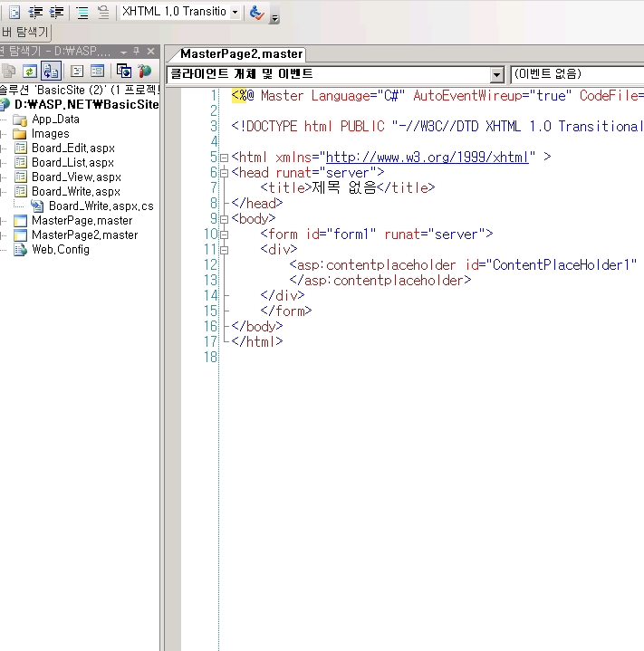The height and width of the screenshot is (651, 644).
Task: Open the (이벤트 없음) events dropdown
Action: tap(578, 74)
